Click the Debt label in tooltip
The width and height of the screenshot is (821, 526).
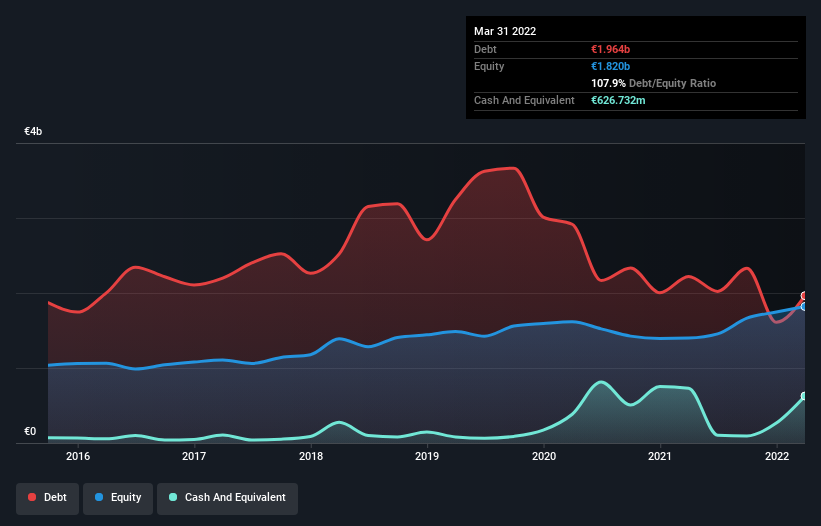[485, 49]
